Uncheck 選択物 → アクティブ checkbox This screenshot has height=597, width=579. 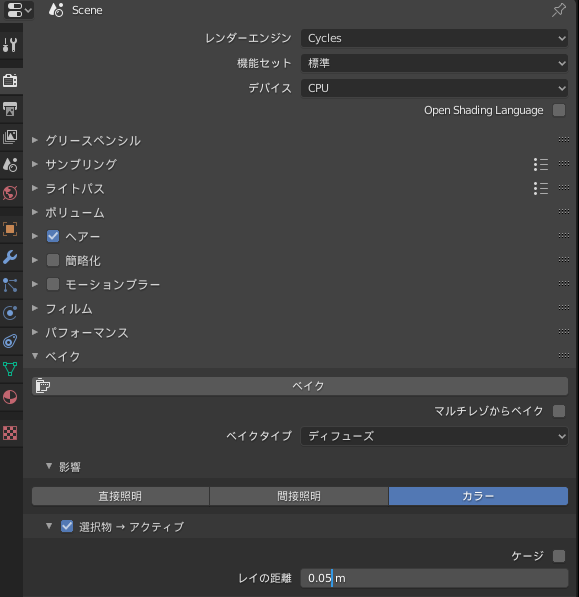pyautogui.click(x=67, y=527)
